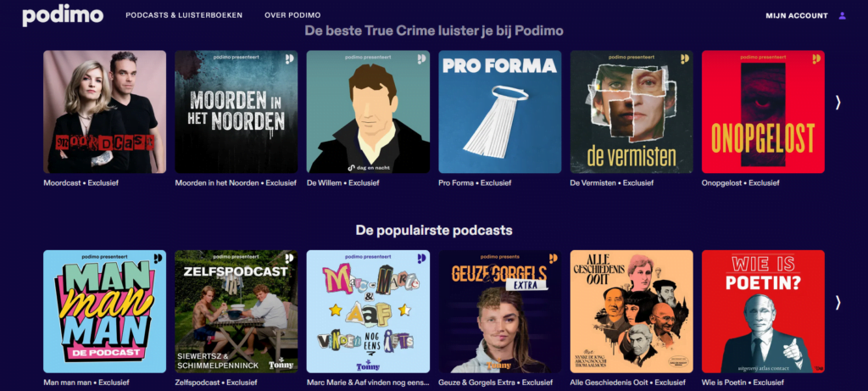The width and height of the screenshot is (868, 391).
Task: Open De Vermisten podcast cover
Action: tap(632, 112)
